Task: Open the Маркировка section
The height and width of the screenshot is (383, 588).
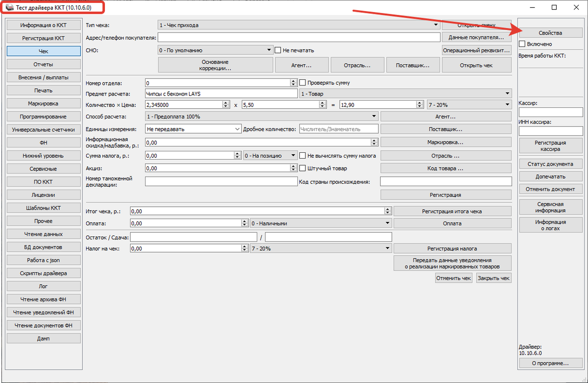Action: 44,103
